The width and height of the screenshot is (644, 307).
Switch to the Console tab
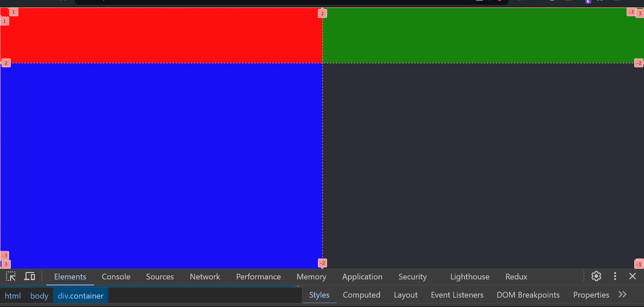click(x=116, y=277)
